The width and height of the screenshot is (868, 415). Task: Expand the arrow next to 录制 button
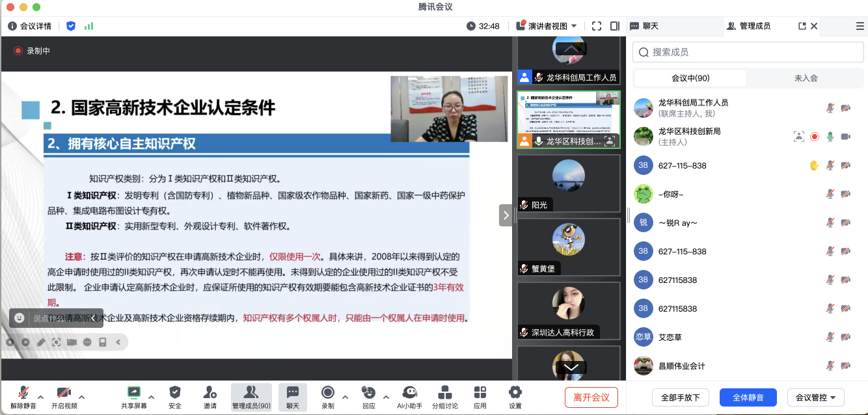point(345,397)
